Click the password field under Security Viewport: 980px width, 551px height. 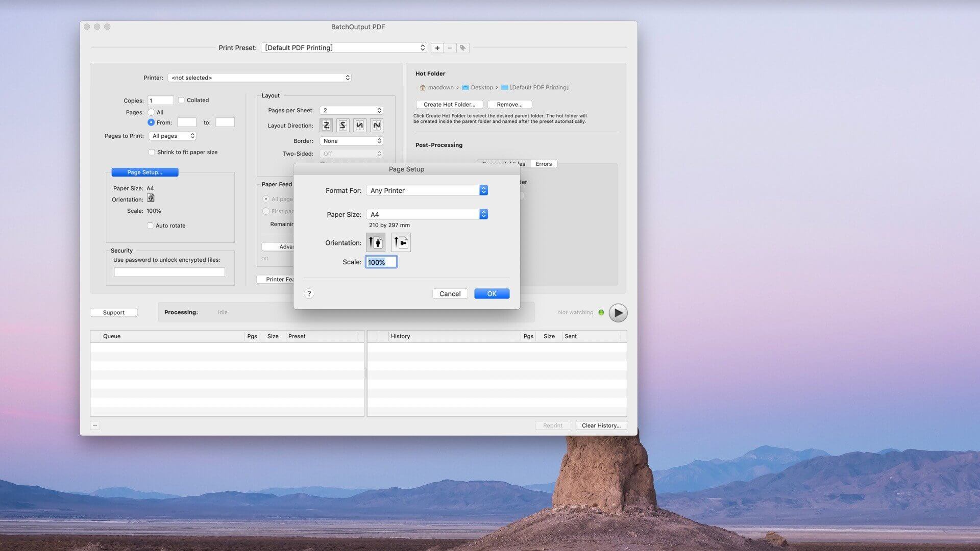tap(169, 272)
